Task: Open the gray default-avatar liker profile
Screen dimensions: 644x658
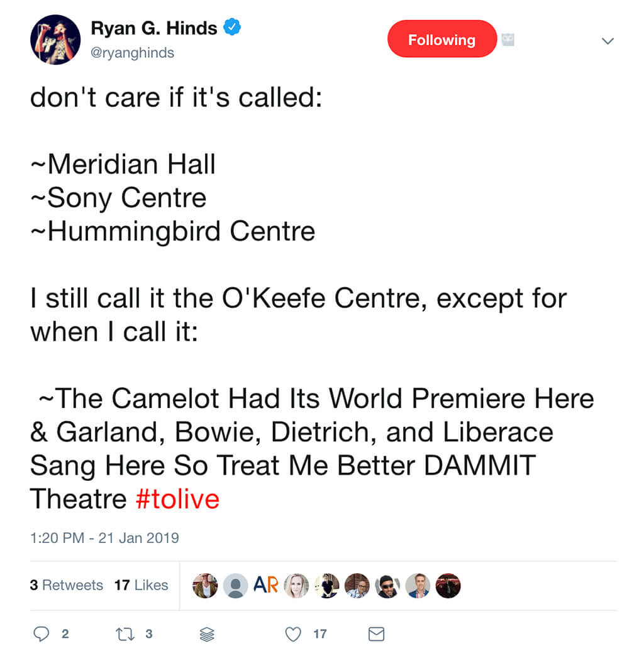Action: (235, 585)
